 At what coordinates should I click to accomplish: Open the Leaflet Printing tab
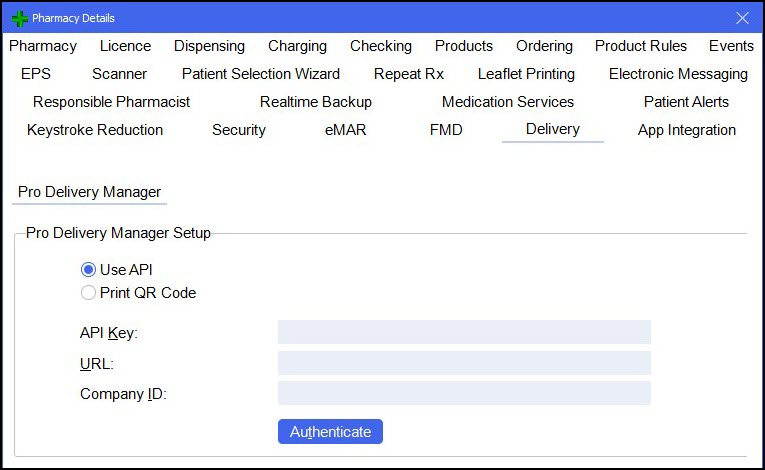[x=526, y=74]
